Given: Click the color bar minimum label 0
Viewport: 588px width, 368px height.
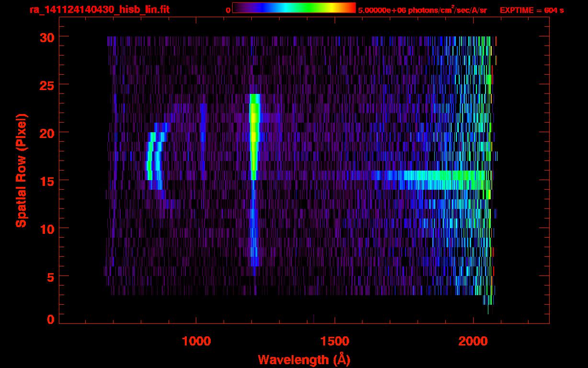Looking at the screenshot, I should click(x=228, y=10).
